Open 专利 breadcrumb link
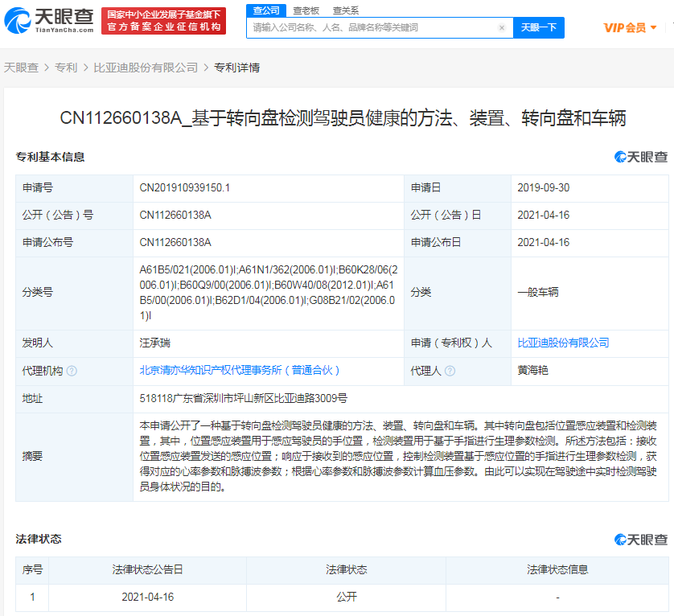 click(66, 68)
